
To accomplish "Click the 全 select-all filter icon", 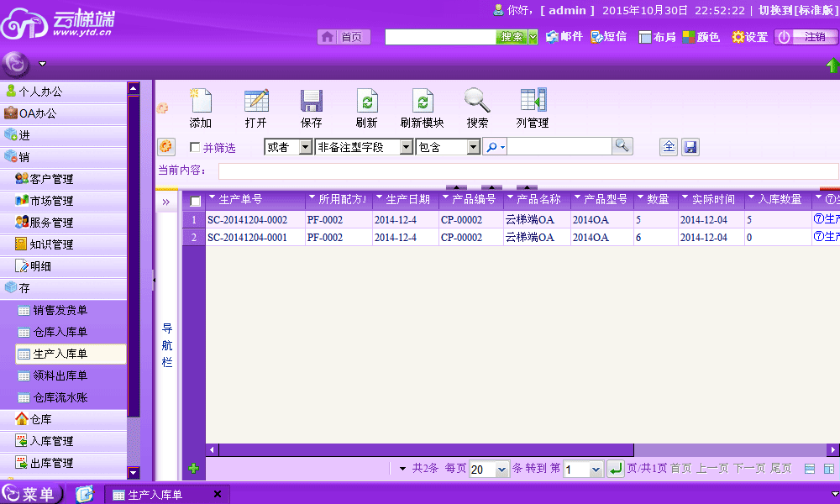I will click(x=669, y=146).
